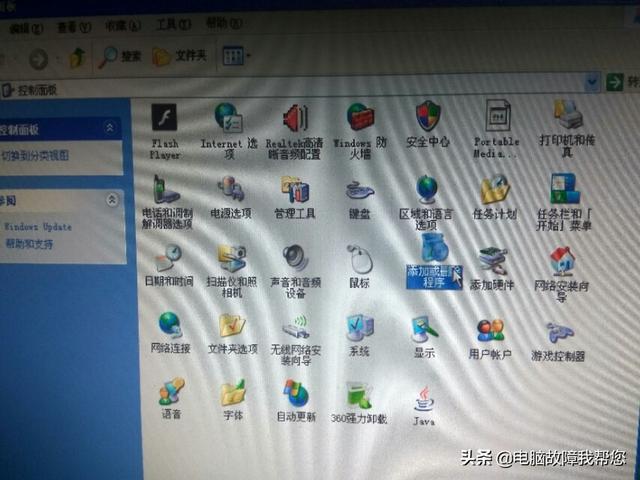Viewport: 640px width, 480px height.
Task: Open the 收藏(A) menu
Action: [123, 25]
